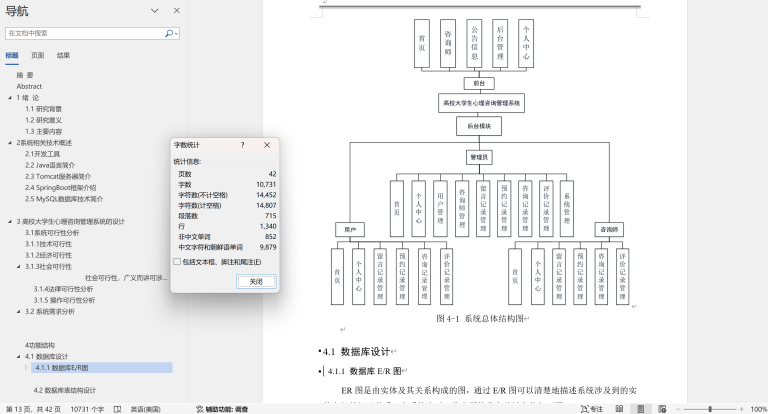Select Print Layout view icon in status bar
The height and width of the screenshot is (414, 768).
640,408
